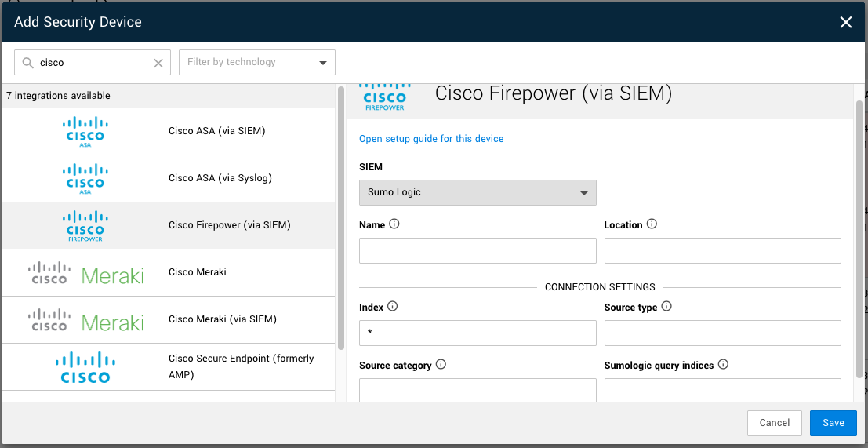Show info for the Location field
The image size is (868, 448).
pos(652,224)
